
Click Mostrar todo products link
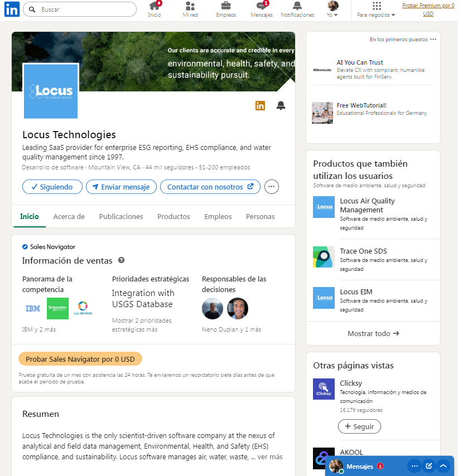[x=373, y=333]
